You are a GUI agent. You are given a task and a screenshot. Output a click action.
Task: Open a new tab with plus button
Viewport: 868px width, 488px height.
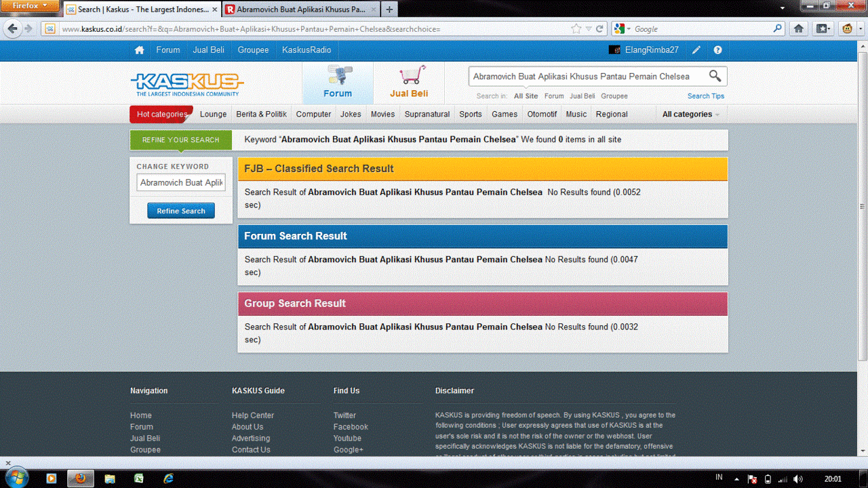tap(389, 9)
